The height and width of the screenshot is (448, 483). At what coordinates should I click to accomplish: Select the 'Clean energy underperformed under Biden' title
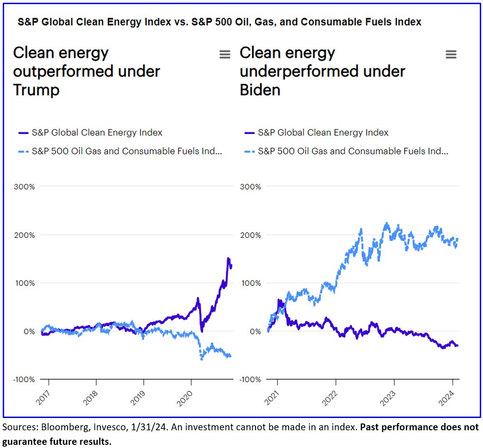point(322,71)
